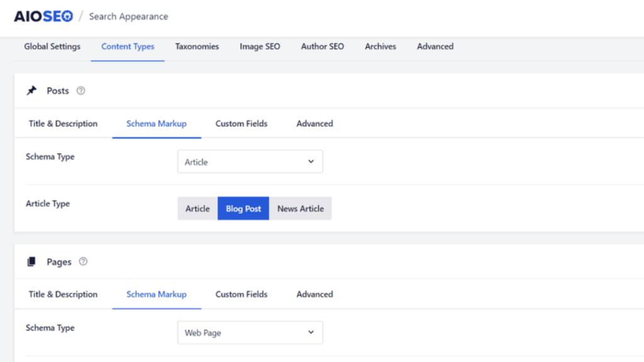
Task: Click the AIOSEO logo
Action: [43, 16]
